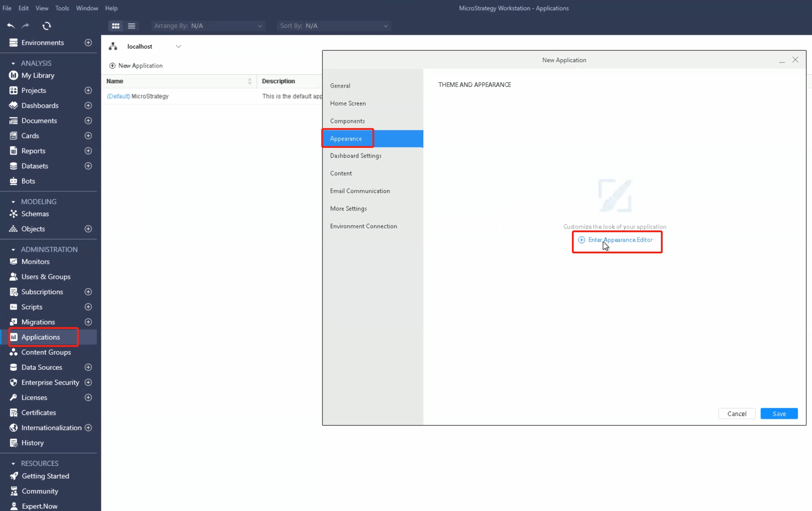Create new object via plus icon
This screenshot has height=511, width=812.
tap(88, 229)
